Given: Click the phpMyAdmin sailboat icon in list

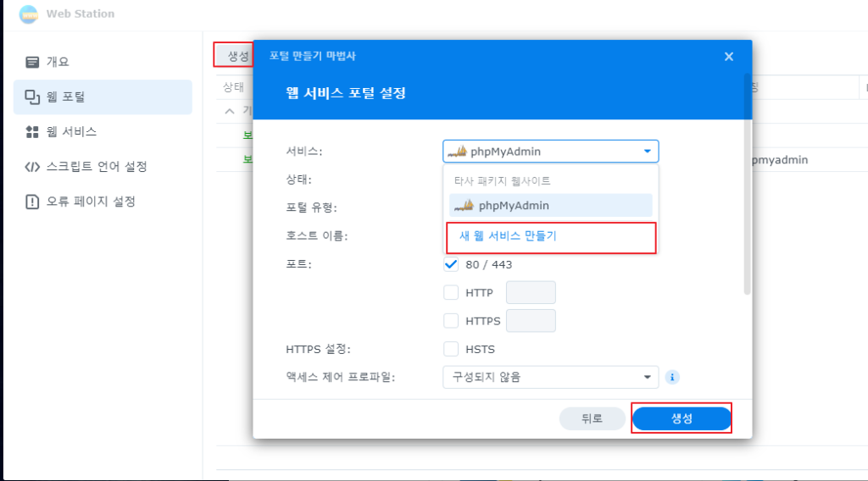Looking at the screenshot, I should click(x=464, y=205).
